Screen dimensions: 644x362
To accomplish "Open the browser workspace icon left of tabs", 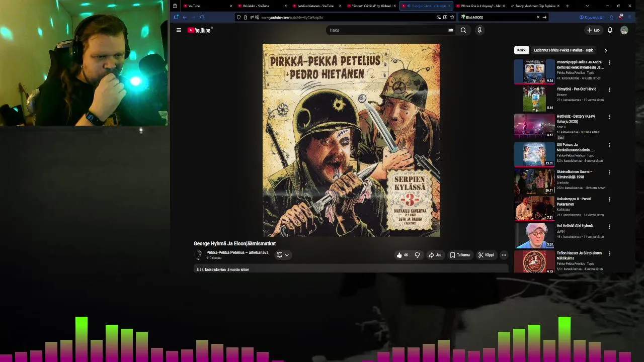I will (175, 6).
